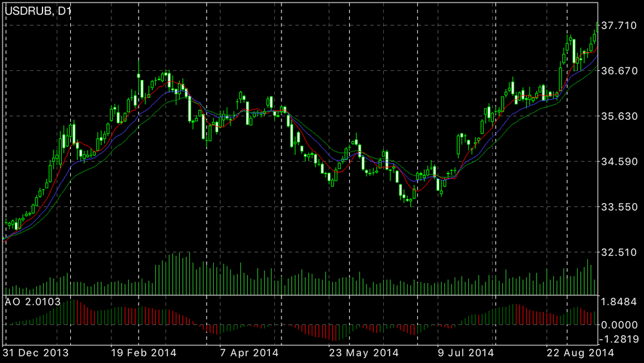
Task: Click the 31 Dec 2013 date label
Action: [x=35, y=353]
